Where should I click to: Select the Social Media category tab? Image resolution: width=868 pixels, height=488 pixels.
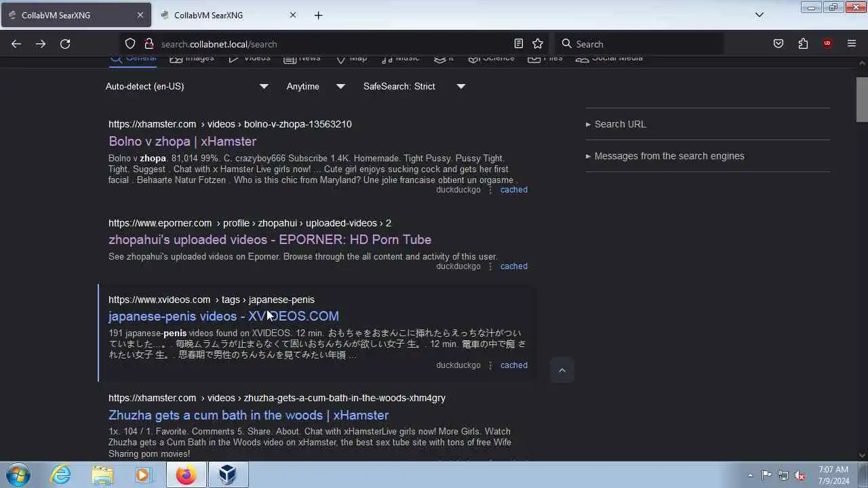tap(610, 59)
